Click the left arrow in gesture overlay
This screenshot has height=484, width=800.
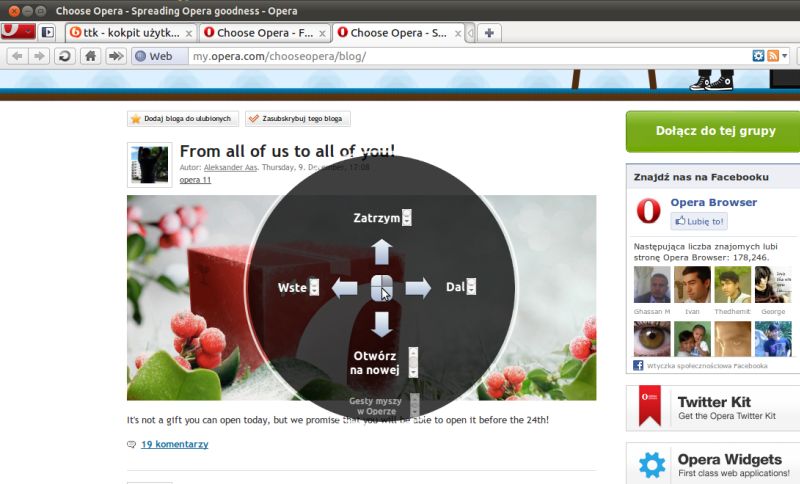coord(344,288)
